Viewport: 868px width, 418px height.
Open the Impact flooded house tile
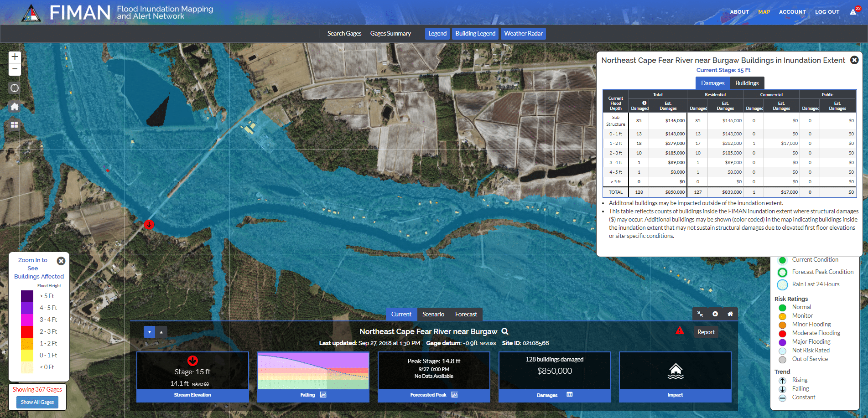(x=675, y=371)
